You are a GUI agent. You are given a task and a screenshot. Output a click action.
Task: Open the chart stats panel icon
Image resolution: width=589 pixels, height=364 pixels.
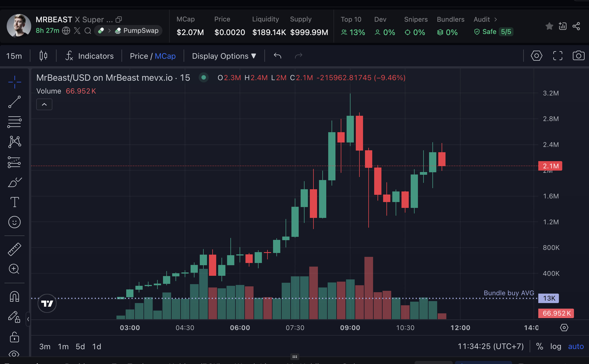(x=563, y=26)
